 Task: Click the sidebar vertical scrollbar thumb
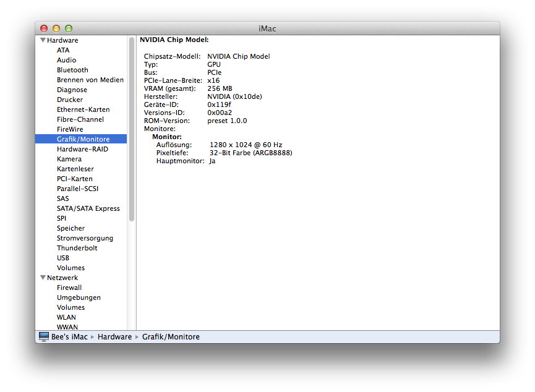point(132,129)
